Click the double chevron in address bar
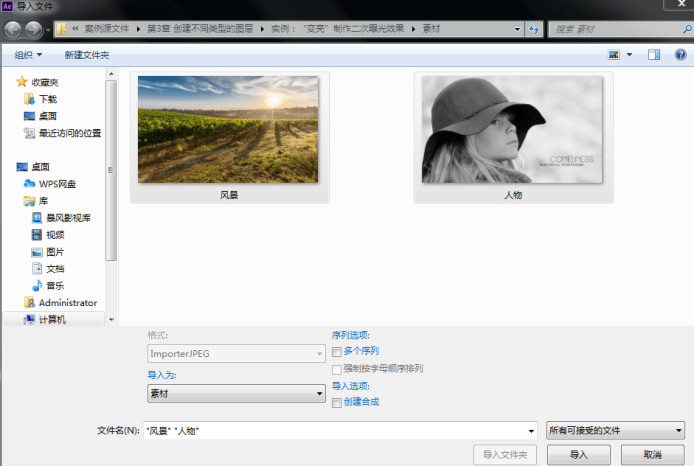The image size is (694, 466). click(x=75, y=29)
